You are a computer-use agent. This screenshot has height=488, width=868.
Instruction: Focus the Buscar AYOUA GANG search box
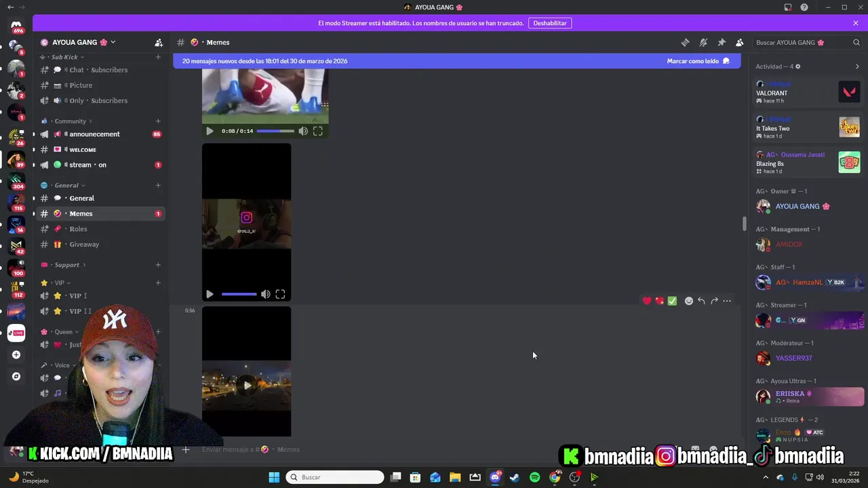807,42
